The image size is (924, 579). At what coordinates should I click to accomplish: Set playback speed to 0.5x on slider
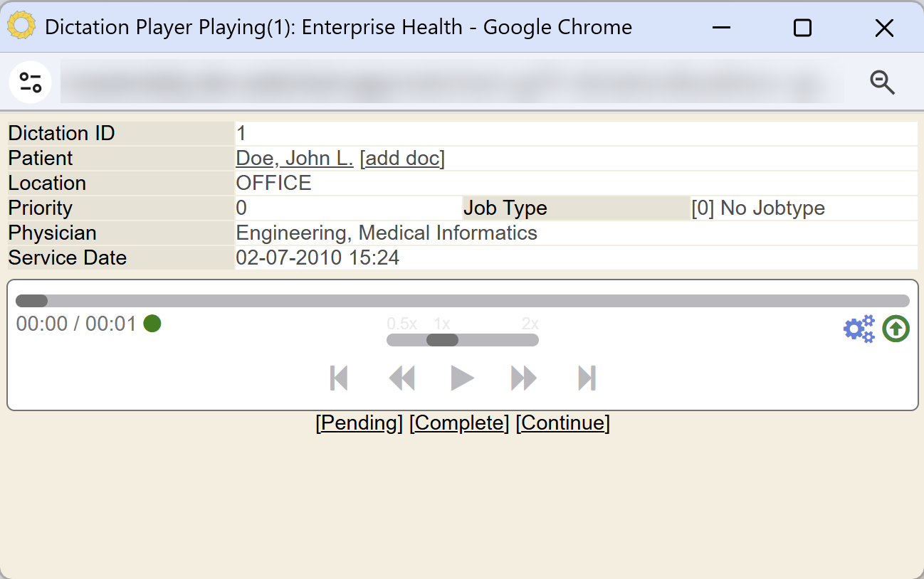395,340
